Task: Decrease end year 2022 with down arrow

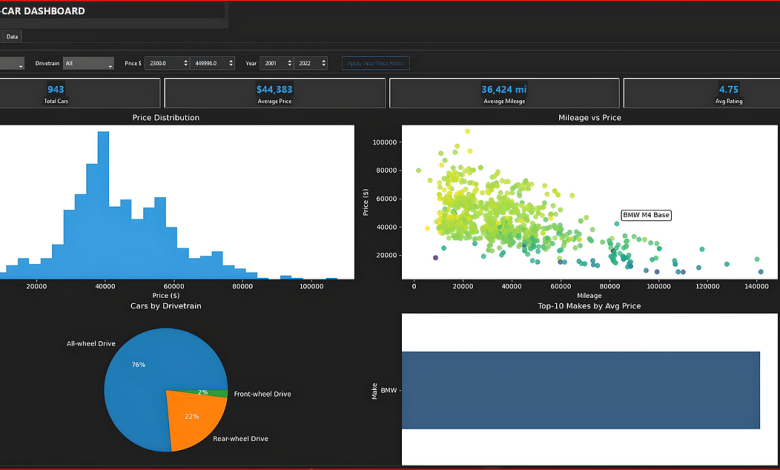Action: tap(324, 65)
